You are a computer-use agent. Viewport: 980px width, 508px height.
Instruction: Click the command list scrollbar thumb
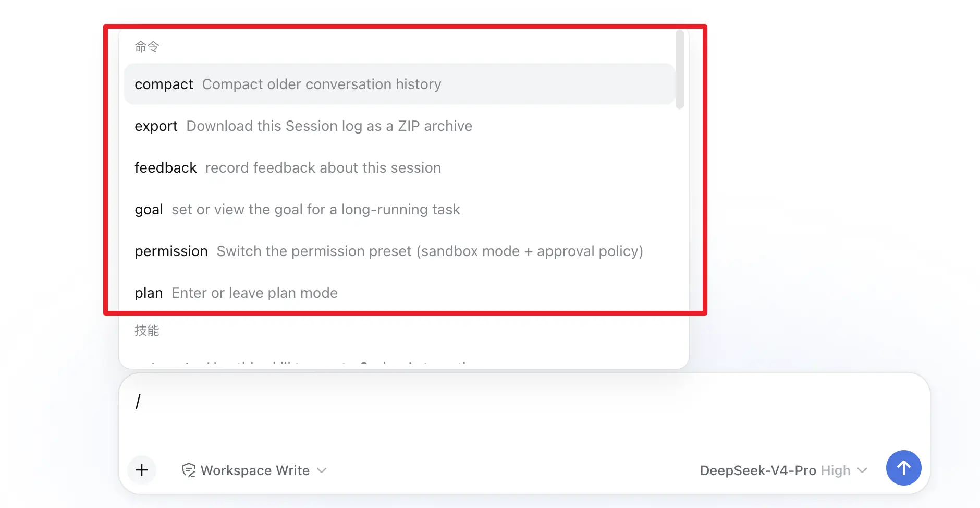679,69
